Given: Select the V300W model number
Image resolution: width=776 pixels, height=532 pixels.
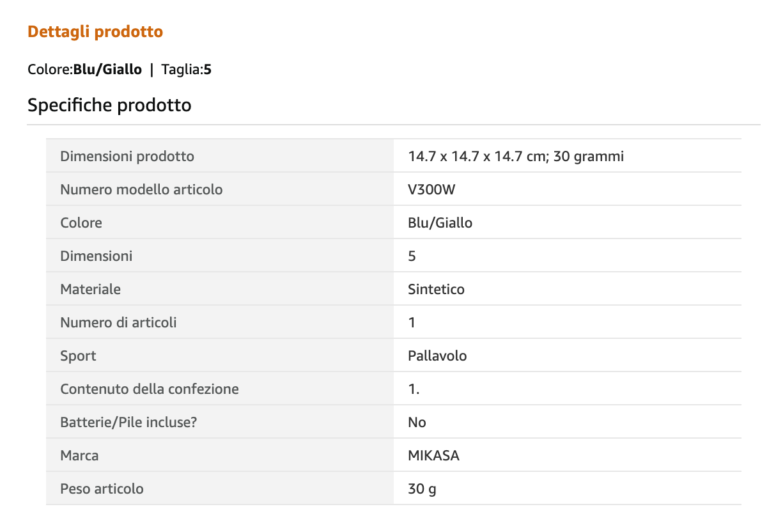Looking at the screenshot, I should (x=431, y=189).
